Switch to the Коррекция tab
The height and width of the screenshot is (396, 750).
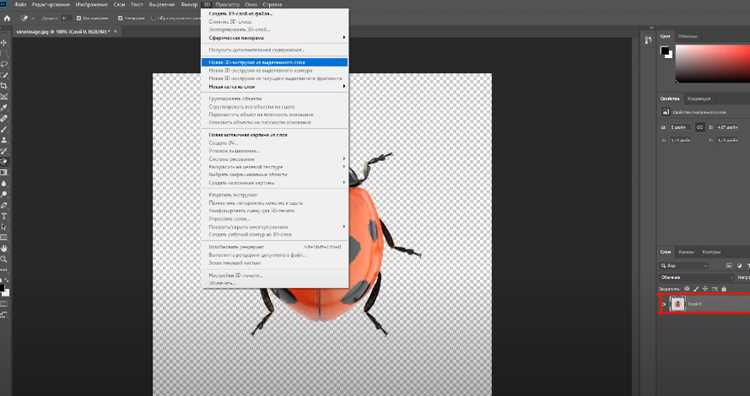click(x=699, y=99)
